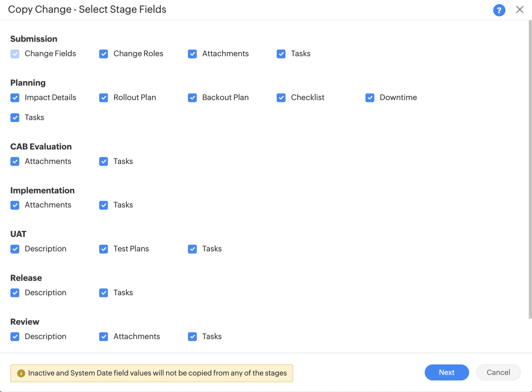532x392 pixels.
Task: Uncheck Change Roles under Submission
Action: [103, 54]
